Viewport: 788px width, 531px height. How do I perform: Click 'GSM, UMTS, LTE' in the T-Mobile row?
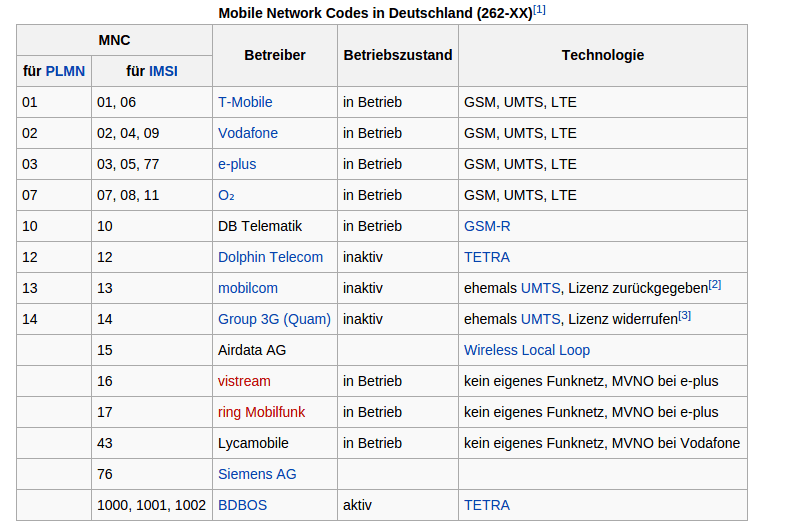click(520, 102)
